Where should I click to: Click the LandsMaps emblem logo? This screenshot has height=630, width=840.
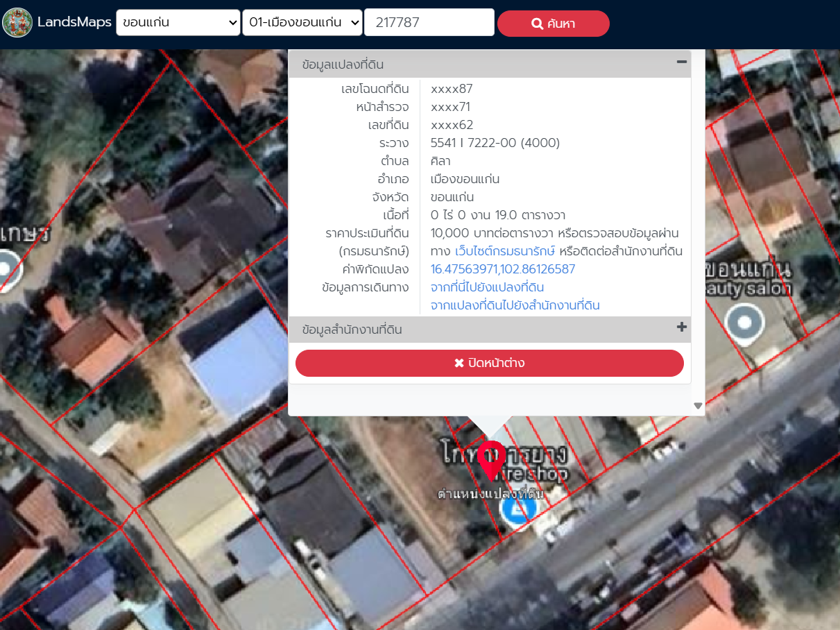tap(17, 23)
